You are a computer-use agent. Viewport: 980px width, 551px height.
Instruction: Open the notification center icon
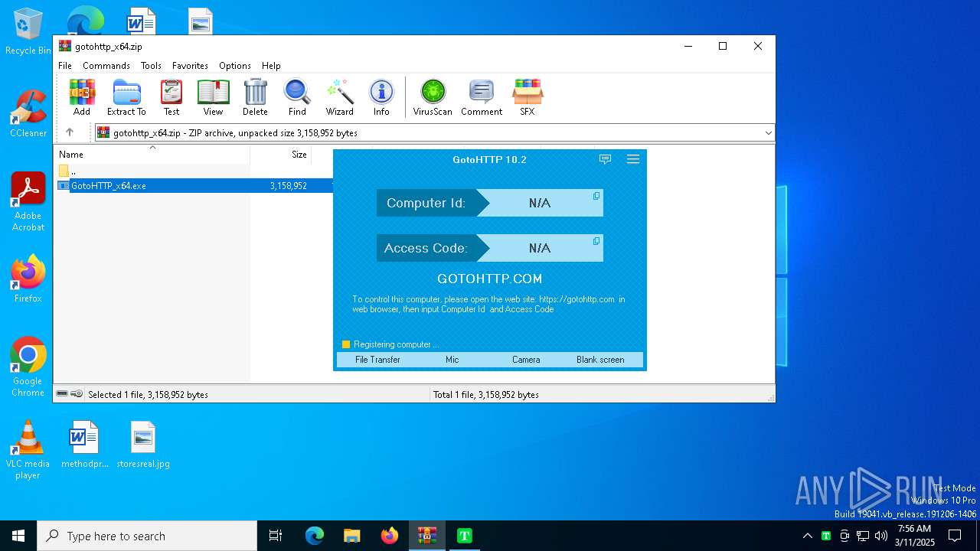click(955, 536)
